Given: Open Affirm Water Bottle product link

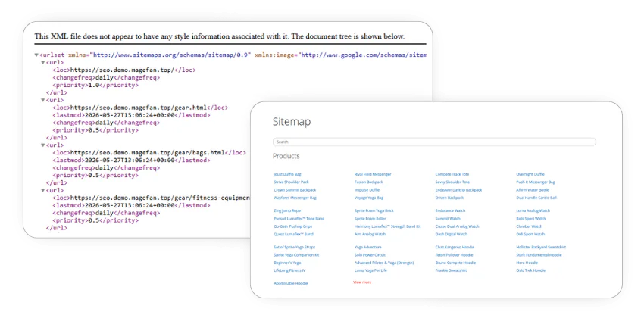Looking at the screenshot, I should click(x=533, y=190).
